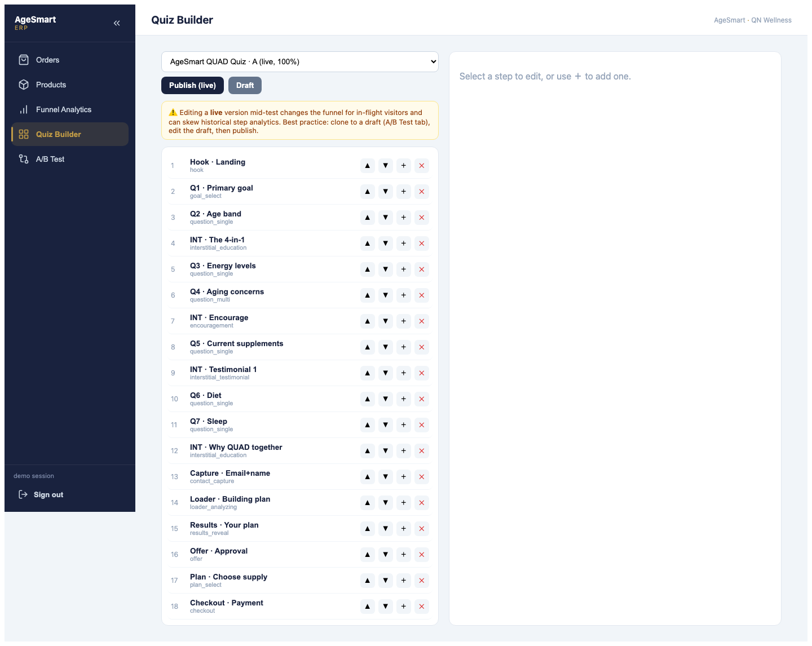The image size is (812, 646).
Task: Move Checkout · Payment step up
Action: tap(368, 607)
